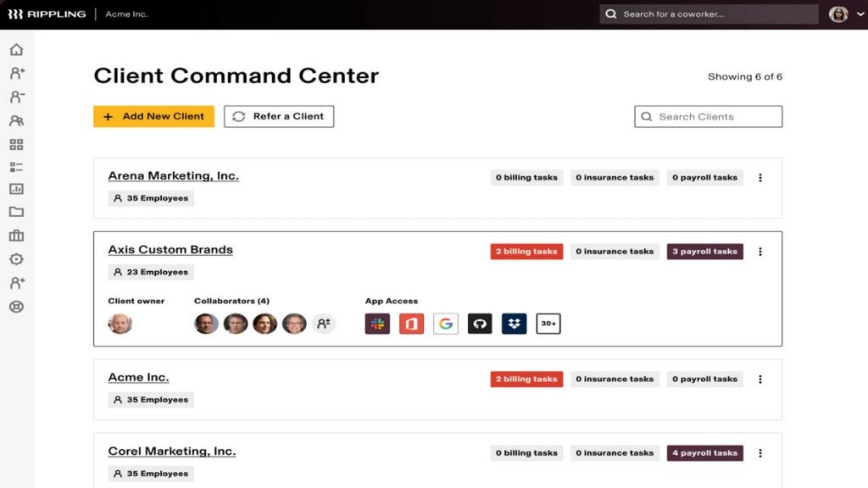Screen dimensions: 868x488
Task: Open the three-dot menu for Arena Marketing
Action: [760, 178]
